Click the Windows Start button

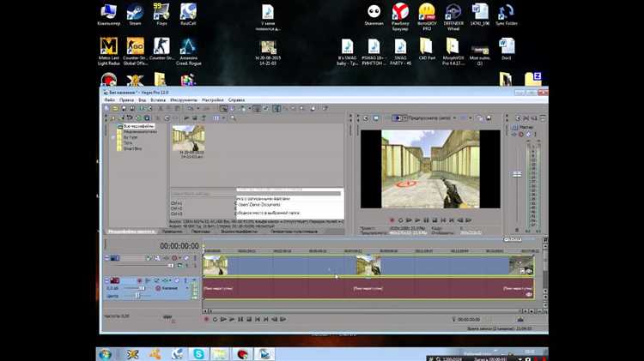[x=105, y=353]
